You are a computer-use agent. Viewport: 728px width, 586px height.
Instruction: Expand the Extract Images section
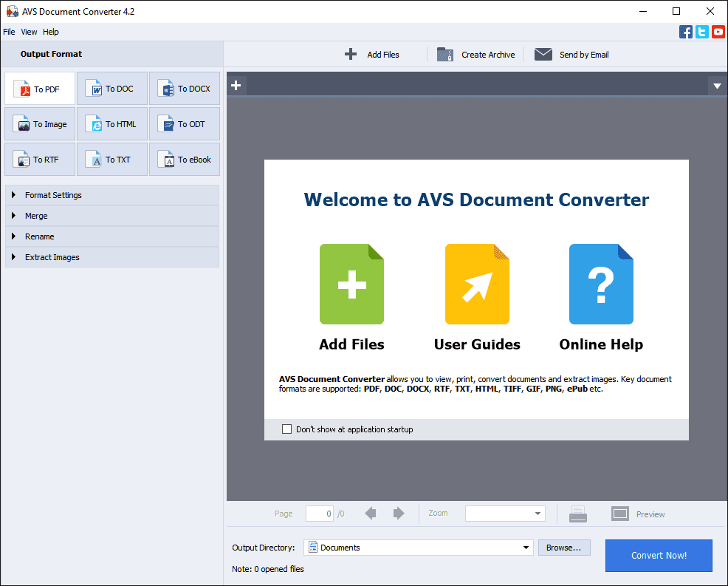[112, 257]
